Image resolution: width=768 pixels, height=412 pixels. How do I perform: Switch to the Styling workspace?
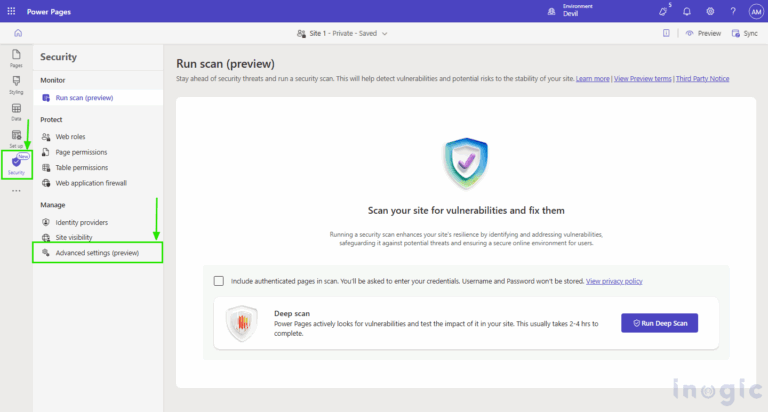pos(16,83)
